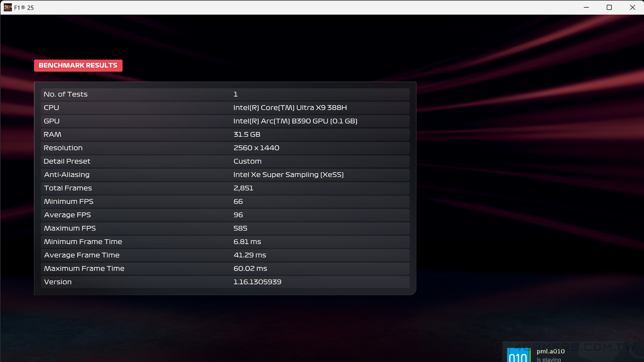The image size is (644, 362).
Task: Click the BENCHMARK RESULTS header badge
Action: (78, 65)
